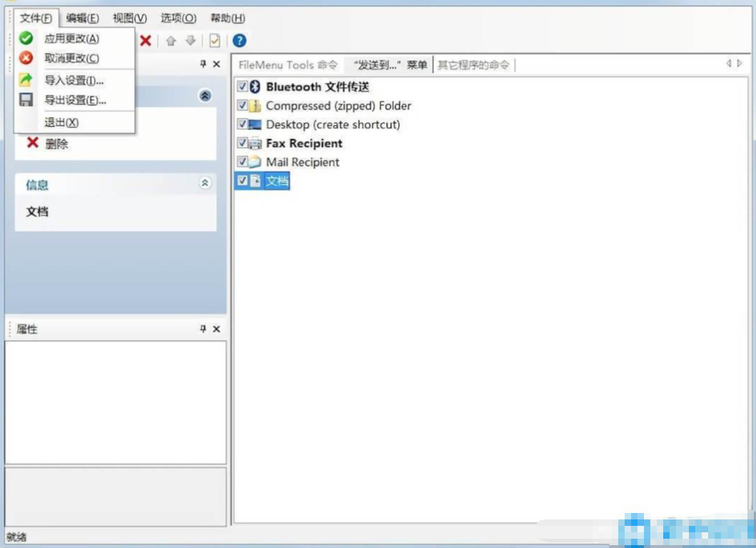Viewport: 756px width, 548px height.
Task: Click the Bluetooth icon in the list
Action: pyautogui.click(x=255, y=86)
